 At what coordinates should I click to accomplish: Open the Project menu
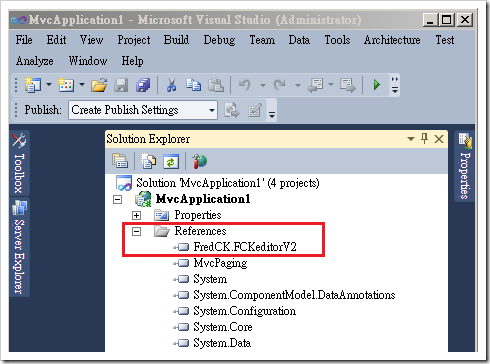click(x=134, y=40)
